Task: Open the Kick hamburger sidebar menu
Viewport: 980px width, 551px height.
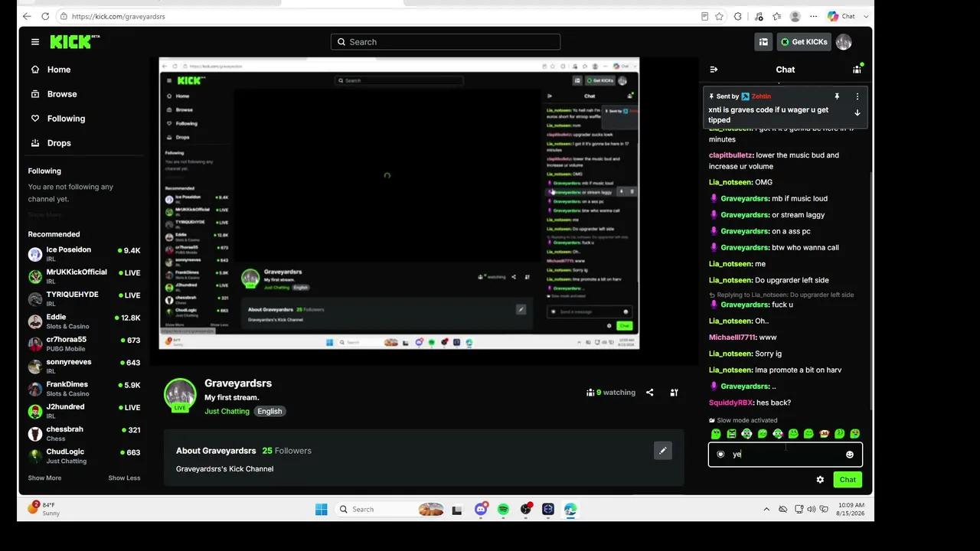Action: tap(34, 42)
